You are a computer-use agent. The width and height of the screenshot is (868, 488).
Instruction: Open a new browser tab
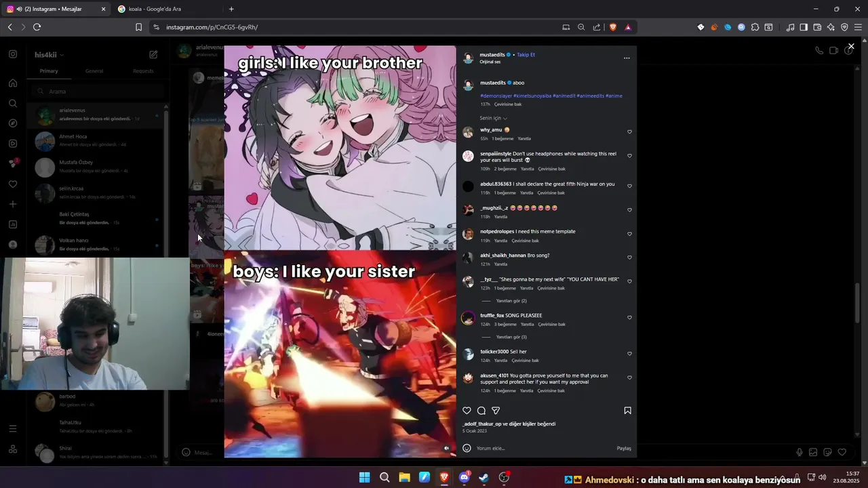(231, 9)
